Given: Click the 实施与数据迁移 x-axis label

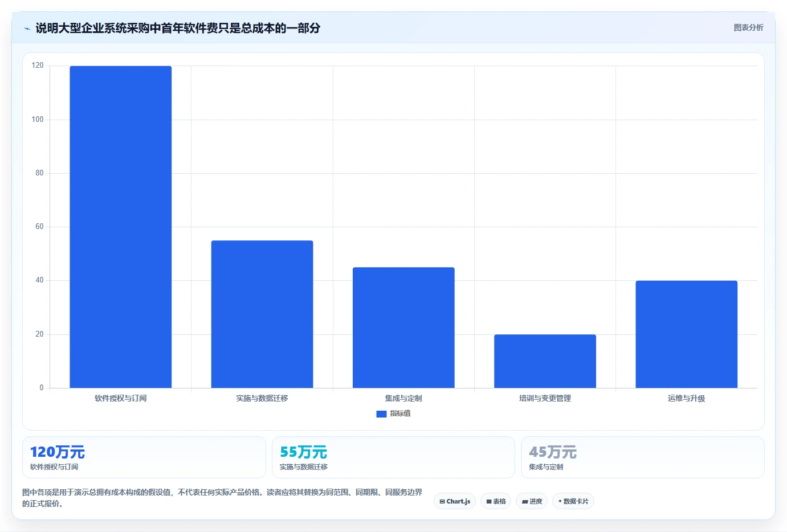Looking at the screenshot, I should pyautogui.click(x=262, y=398).
